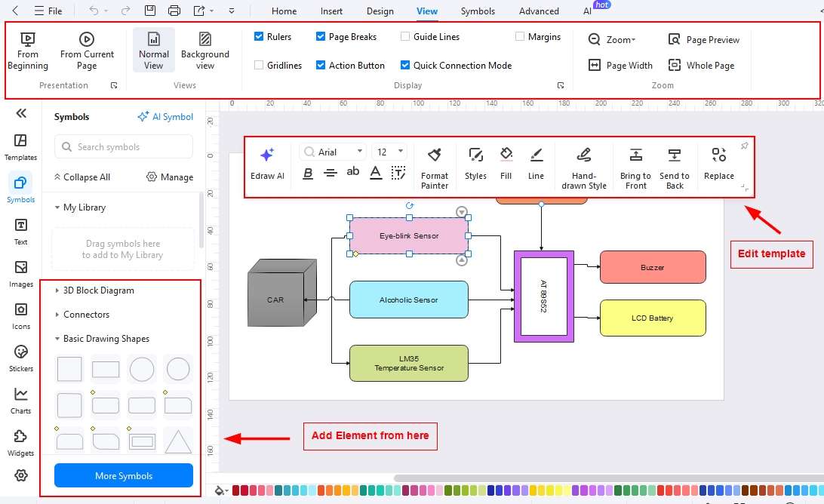The height and width of the screenshot is (504, 824).
Task: Open the Advanced ribbon tab
Action: click(538, 11)
